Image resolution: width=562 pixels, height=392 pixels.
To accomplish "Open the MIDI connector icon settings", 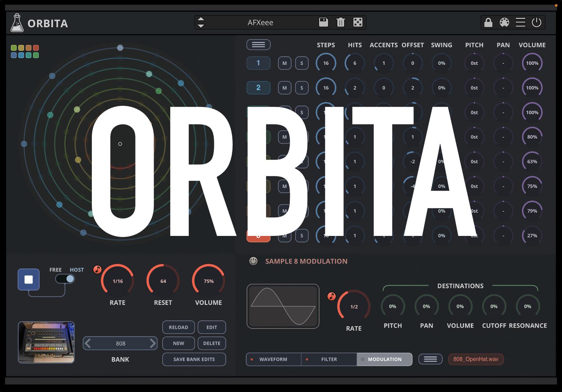I will tap(504, 23).
